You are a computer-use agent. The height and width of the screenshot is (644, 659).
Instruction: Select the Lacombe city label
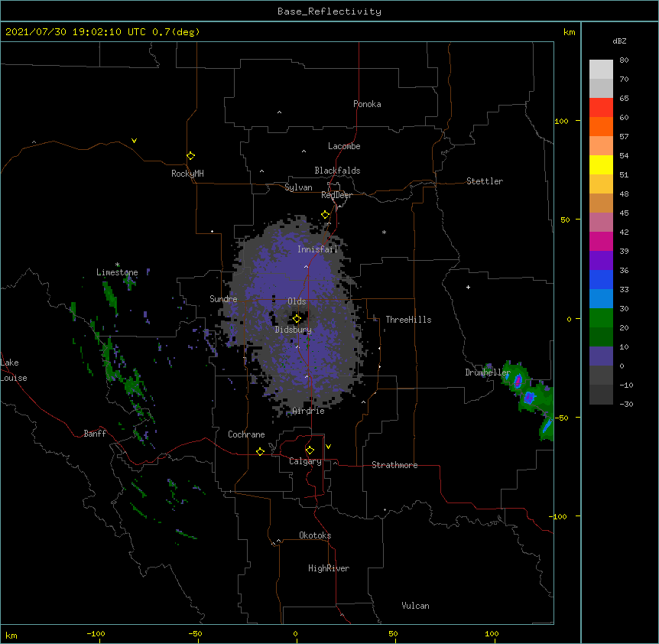344,146
